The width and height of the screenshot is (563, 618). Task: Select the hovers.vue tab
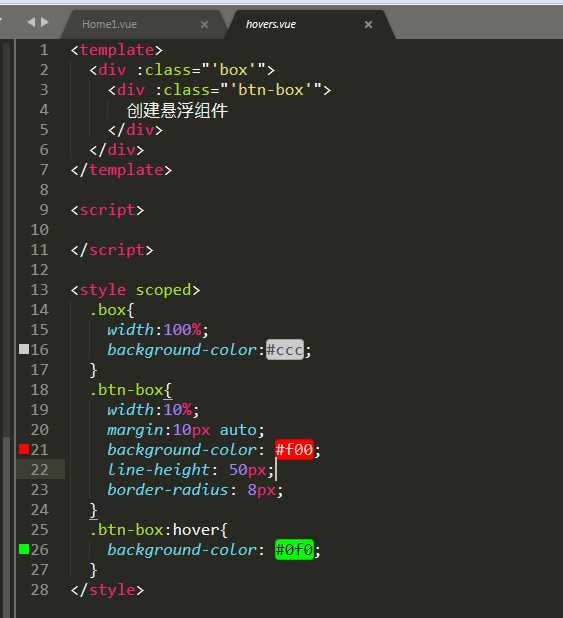click(x=271, y=24)
